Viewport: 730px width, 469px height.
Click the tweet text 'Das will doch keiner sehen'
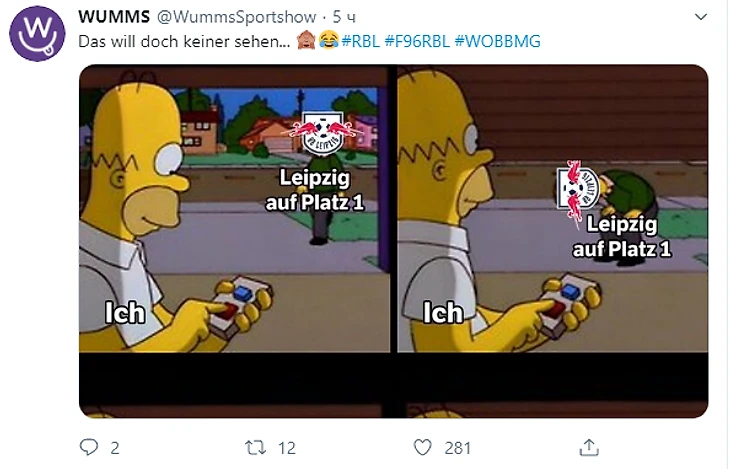[184, 41]
